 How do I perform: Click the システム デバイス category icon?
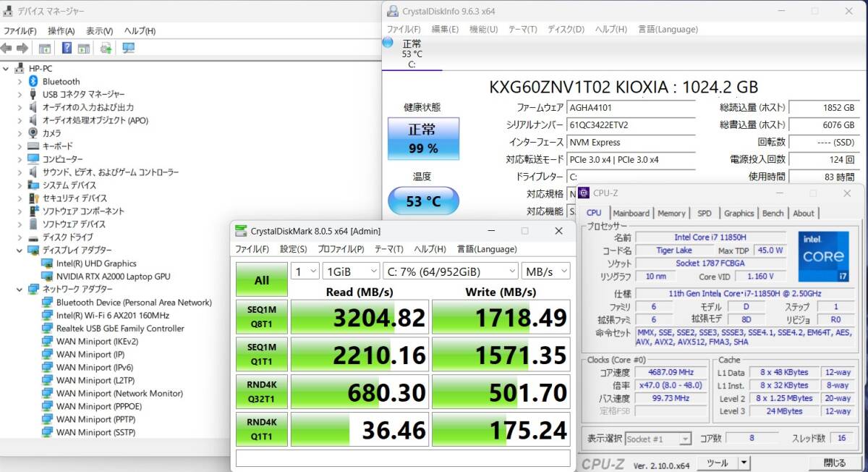[33, 185]
